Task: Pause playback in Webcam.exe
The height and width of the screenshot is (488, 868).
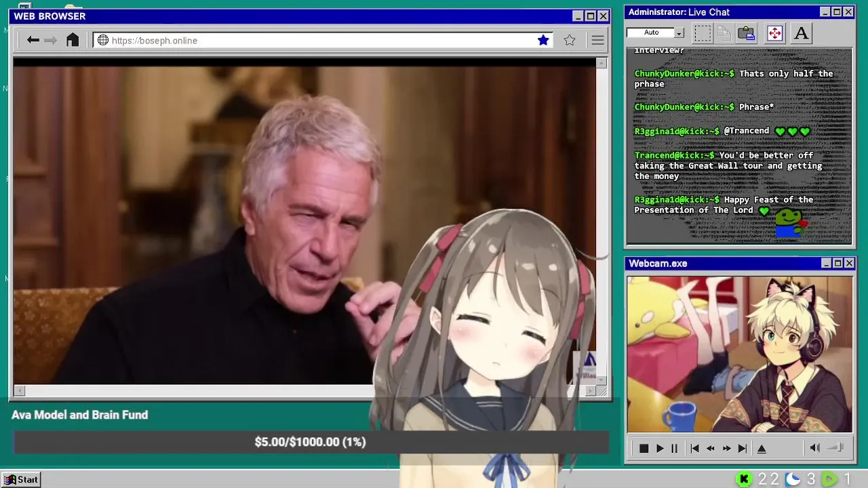Action: 674,448
